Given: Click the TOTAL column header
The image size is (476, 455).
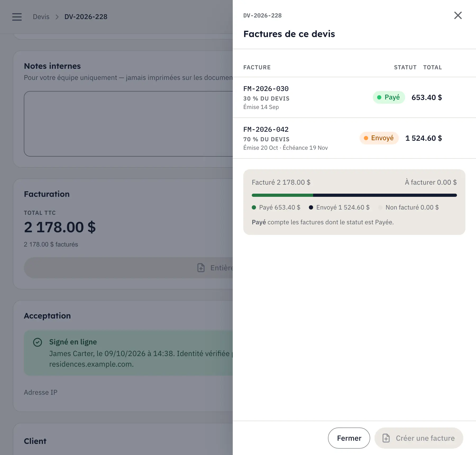Looking at the screenshot, I should pos(432,67).
